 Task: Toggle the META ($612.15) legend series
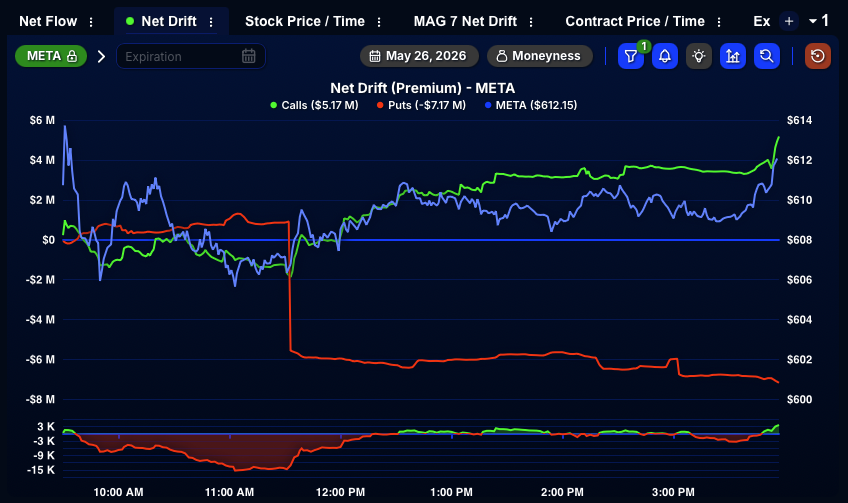point(531,105)
